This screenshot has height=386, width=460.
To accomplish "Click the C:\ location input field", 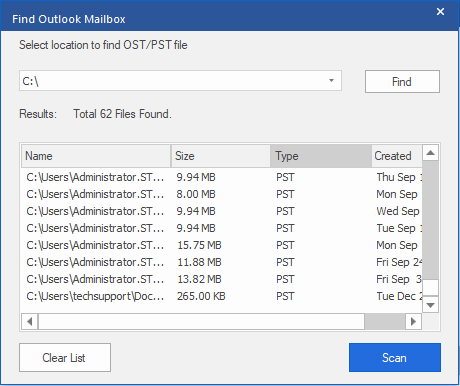I will tap(180, 81).
